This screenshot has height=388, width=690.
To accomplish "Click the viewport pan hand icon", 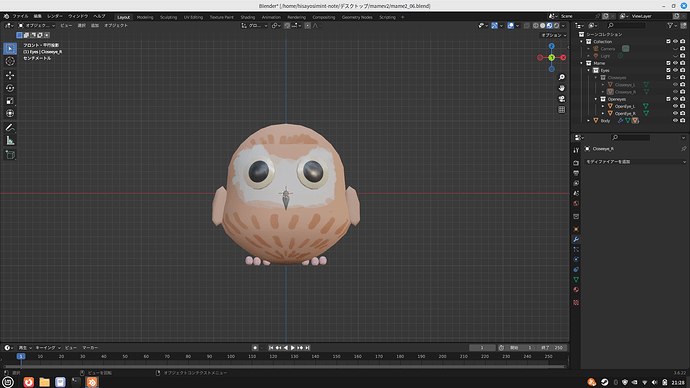I will coord(562,88).
